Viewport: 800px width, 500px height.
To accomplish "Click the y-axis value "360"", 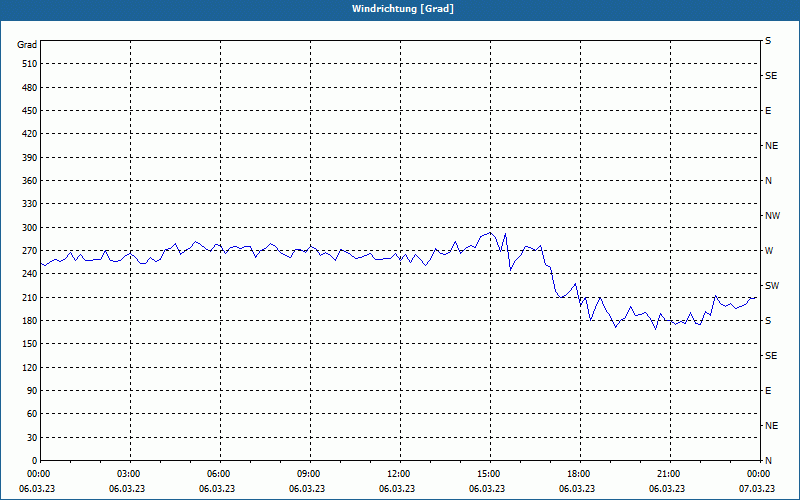I will pos(30,181).
